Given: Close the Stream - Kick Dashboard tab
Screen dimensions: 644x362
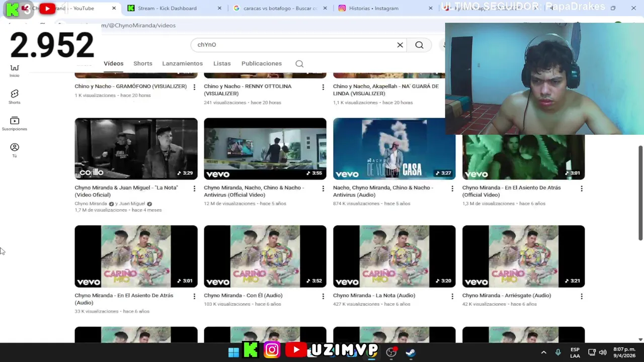Looking at the screenshot, I should (219, 8).
